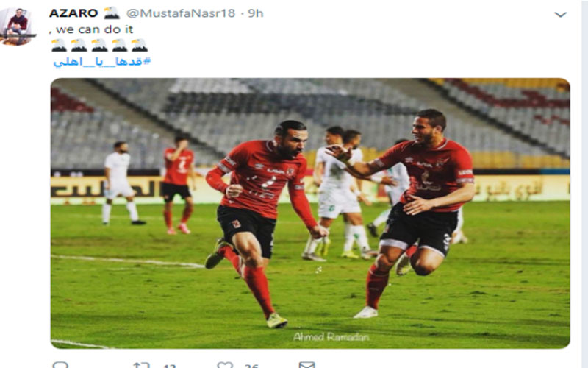Open the football match photo
The height and width of the screenshot is (368, 588).
coord(310,213)
